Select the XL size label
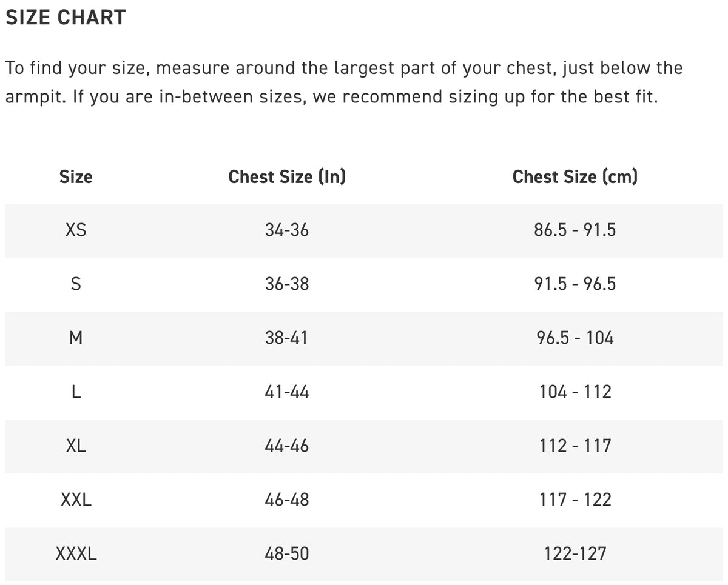Viewport: 728px width, 585px height. (x=76, y=446)
